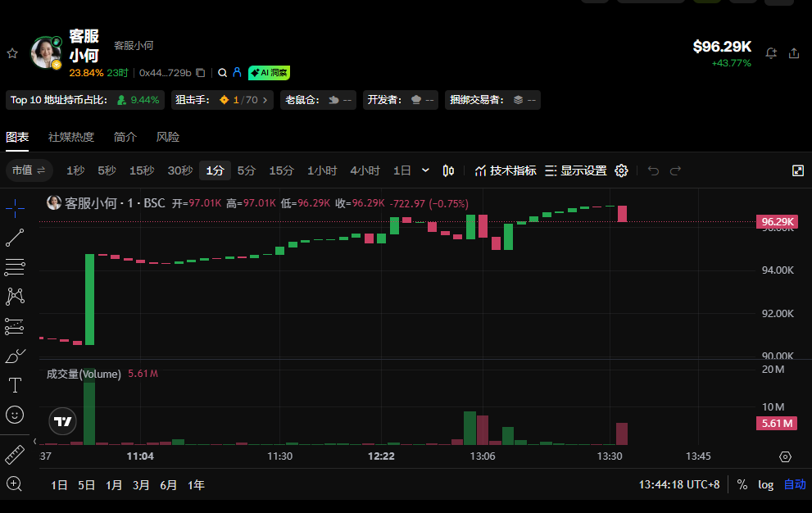Toggle the 市值 price switch
The image size is (812, 513).
pos(29,170)
